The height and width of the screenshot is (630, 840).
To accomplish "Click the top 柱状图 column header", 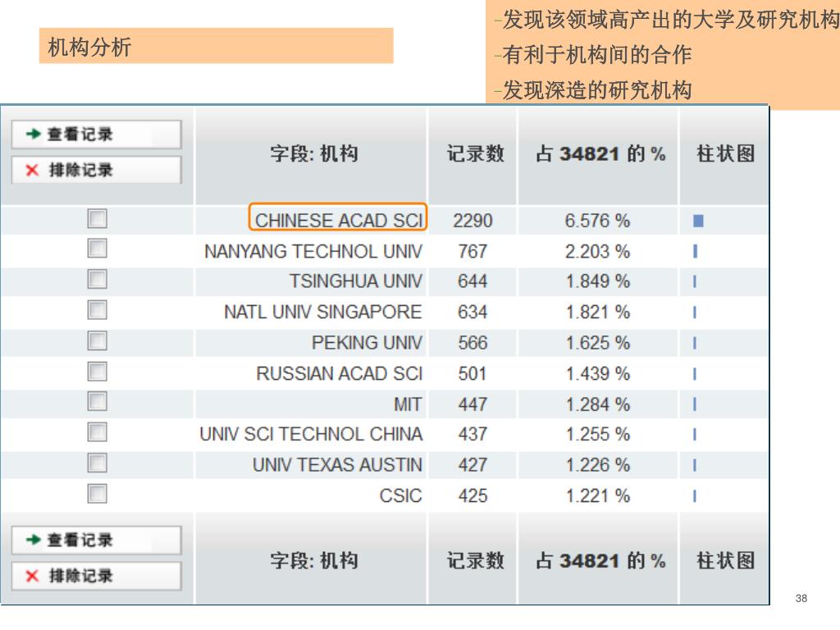I will (x=725, y=154).
